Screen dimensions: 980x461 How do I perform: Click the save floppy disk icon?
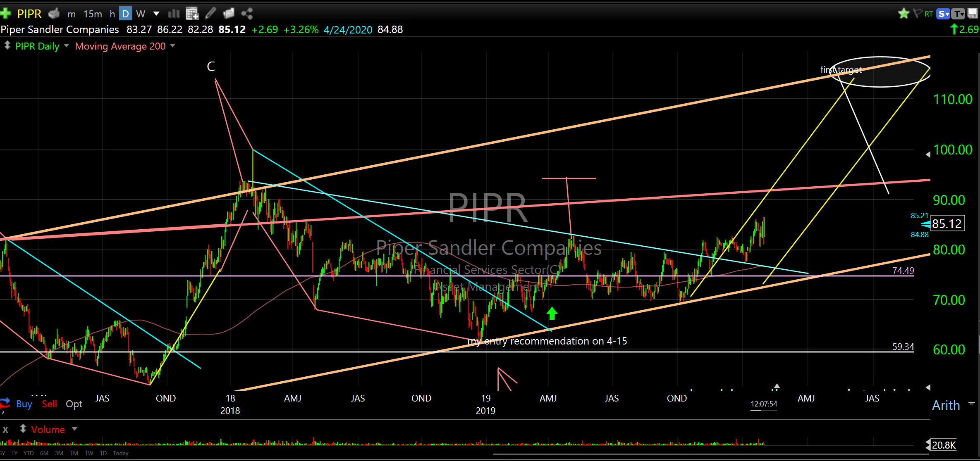point(973,14)
